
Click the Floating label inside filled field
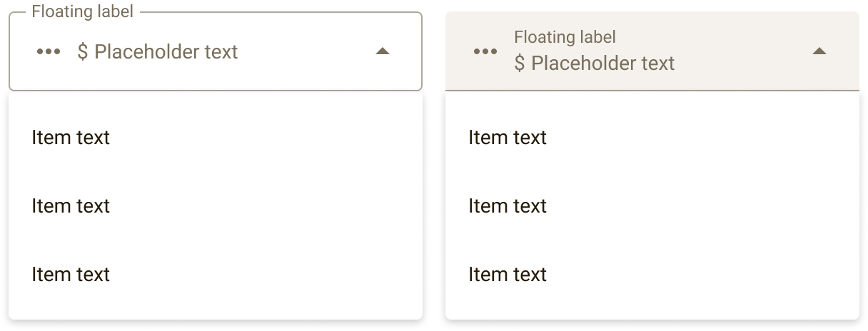point(565,36)
